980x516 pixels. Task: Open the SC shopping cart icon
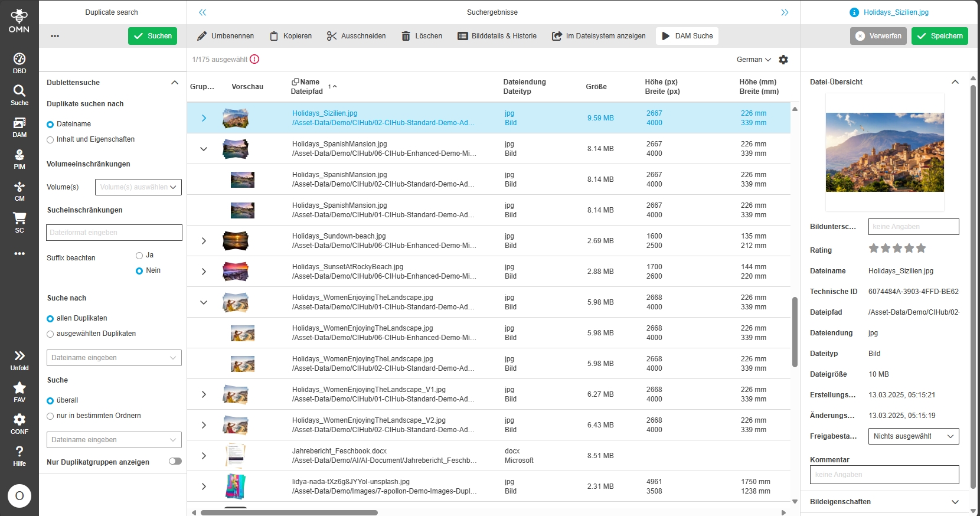[x=19, y=223]
